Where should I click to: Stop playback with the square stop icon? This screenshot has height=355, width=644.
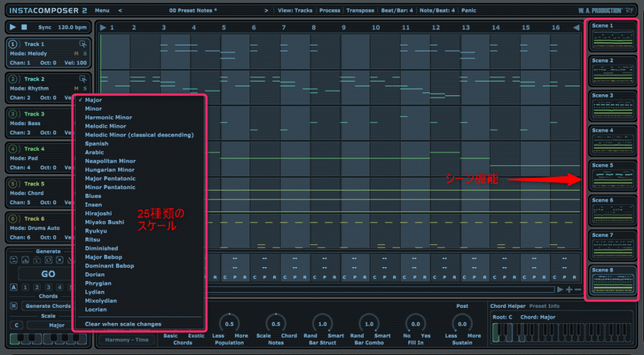click(x=25, y=27)
